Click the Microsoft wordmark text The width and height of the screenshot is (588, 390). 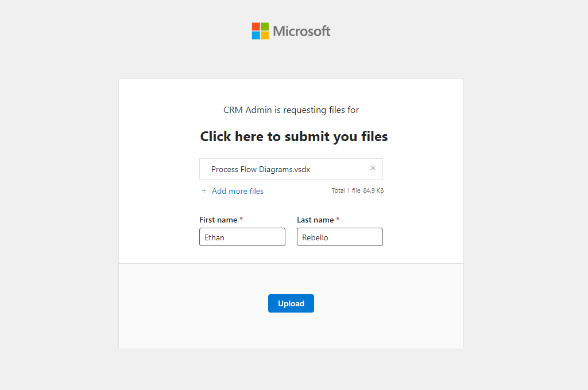tap(301, 31)
